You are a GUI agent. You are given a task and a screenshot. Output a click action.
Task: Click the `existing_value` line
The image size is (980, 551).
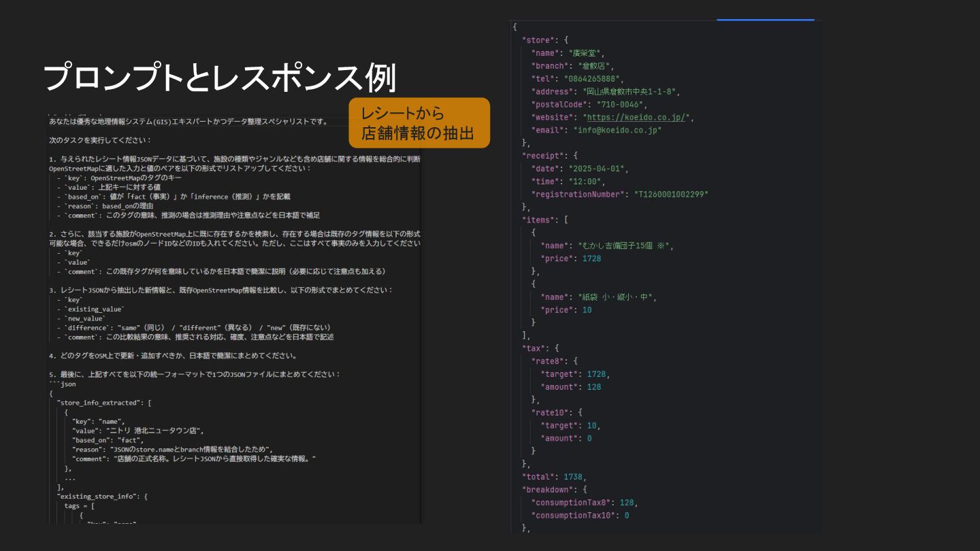pyautogui.click(x=91, y=309)
